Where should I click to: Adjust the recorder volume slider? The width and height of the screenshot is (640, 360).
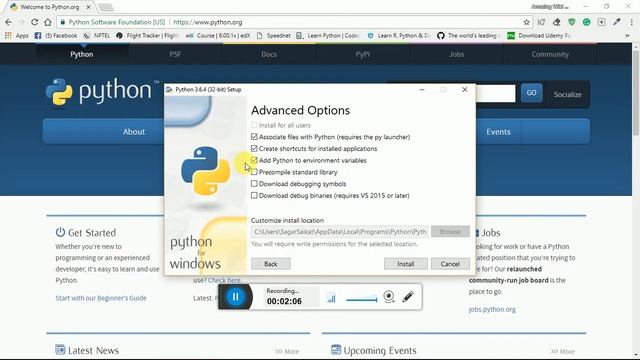pyautogui.click(x=362, y=300)
